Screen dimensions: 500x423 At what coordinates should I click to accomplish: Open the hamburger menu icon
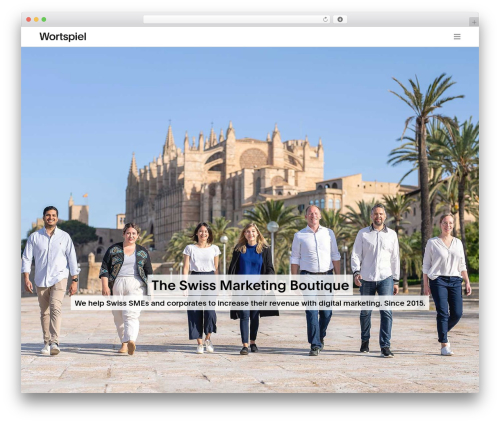457,37
